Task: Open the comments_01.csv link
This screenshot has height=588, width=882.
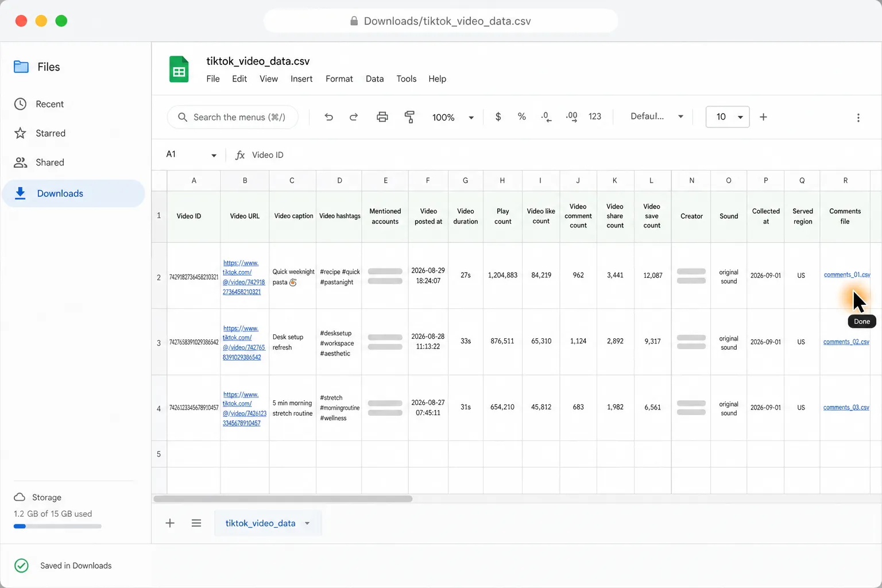Action: 847,274
